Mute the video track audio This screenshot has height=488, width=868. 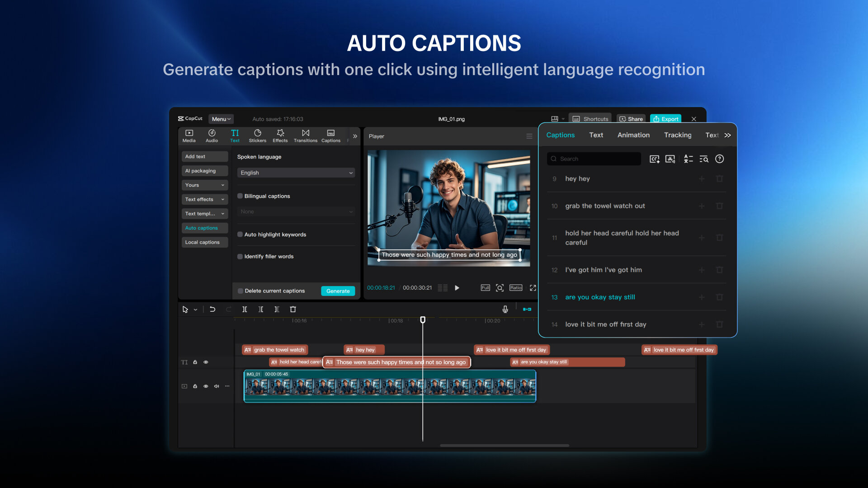pyautogui.click(x=217, y=386)
